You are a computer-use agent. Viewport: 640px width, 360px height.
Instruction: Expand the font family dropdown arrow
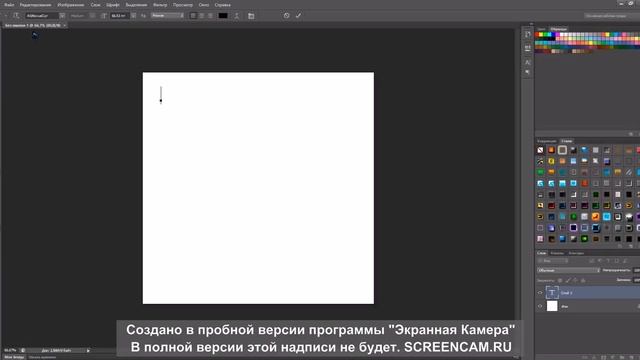[x=62, y=16]
